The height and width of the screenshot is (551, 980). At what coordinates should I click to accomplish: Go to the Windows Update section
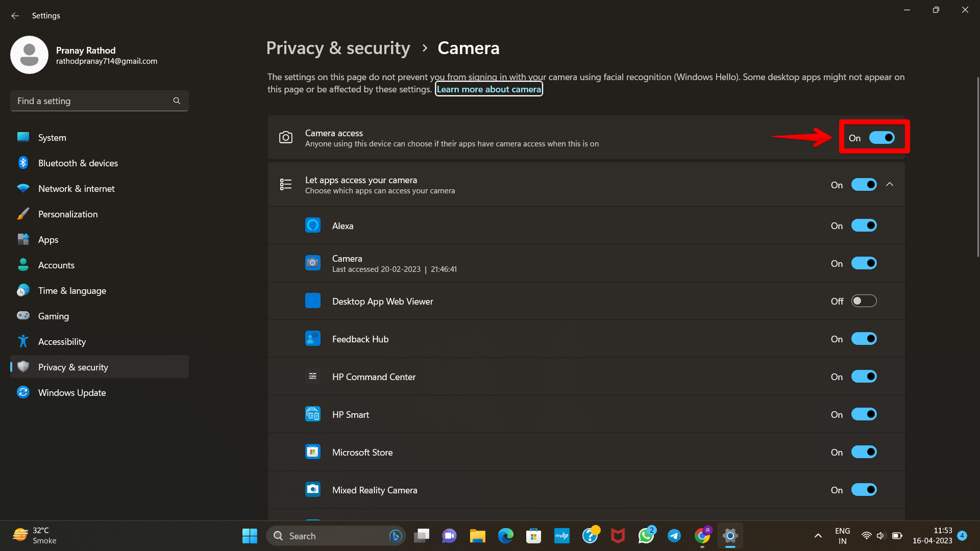pos(71,393)
